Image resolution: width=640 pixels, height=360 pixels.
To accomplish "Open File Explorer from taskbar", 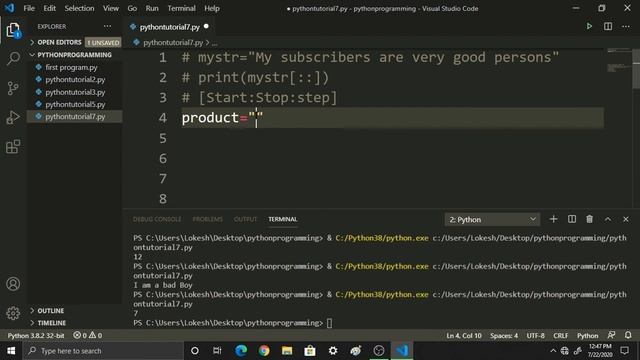I will (x=287, y=351).
